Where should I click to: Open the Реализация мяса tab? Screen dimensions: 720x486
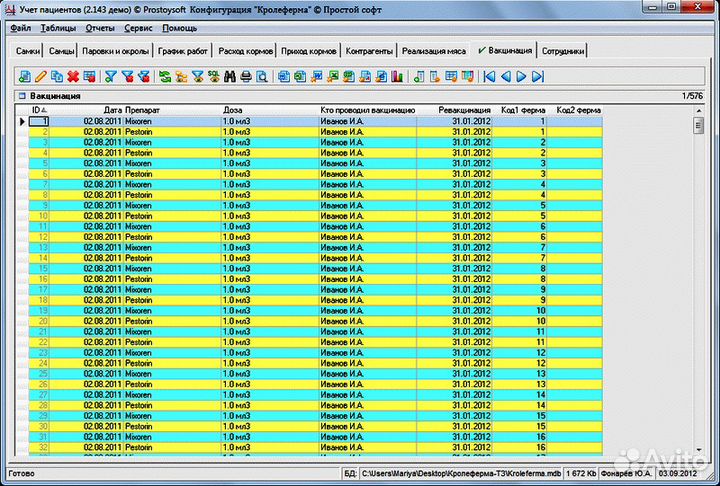coord(435,50)
